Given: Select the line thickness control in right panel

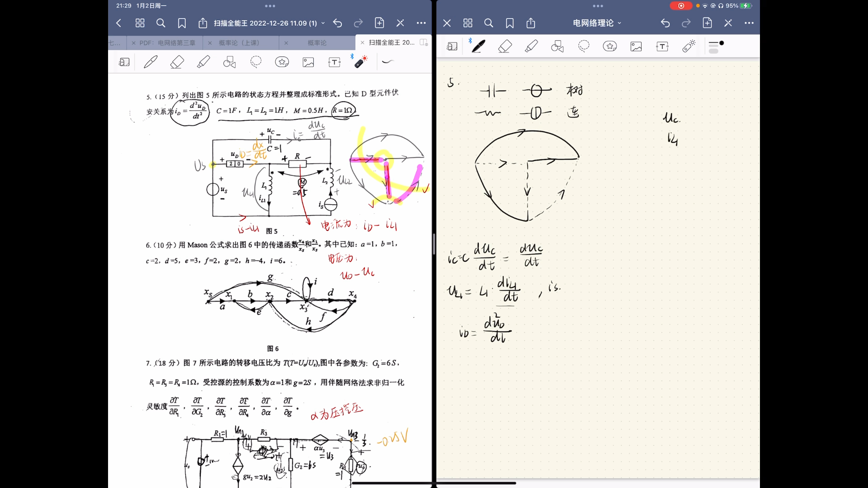Looking at the screenshot, I should (x=716, y=46).
